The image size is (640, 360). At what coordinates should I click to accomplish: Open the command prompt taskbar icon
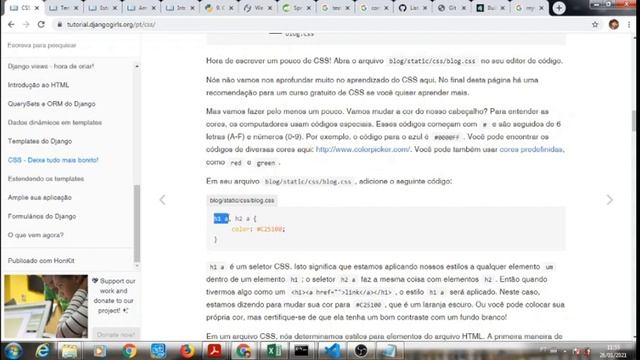click(x=302, y=351)
